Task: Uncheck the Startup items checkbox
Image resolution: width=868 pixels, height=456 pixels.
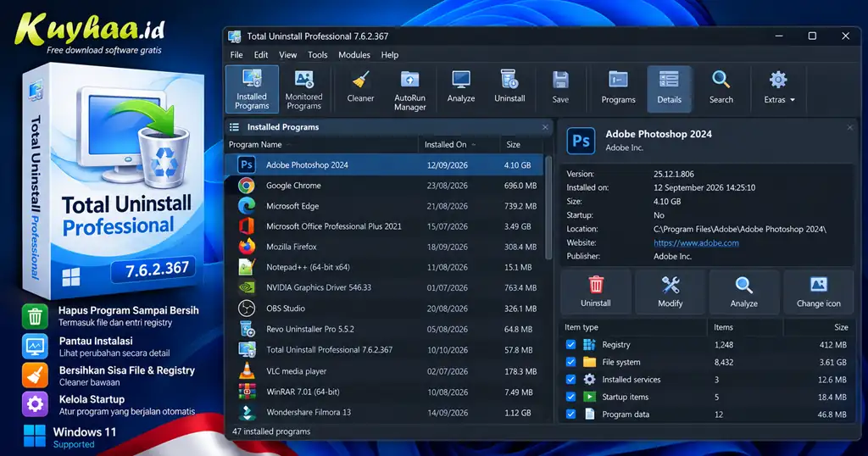Action: [x=570, y=396]
